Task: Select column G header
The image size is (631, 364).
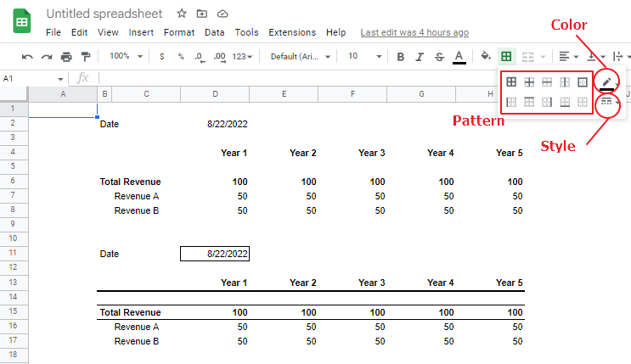Action: 421,94
